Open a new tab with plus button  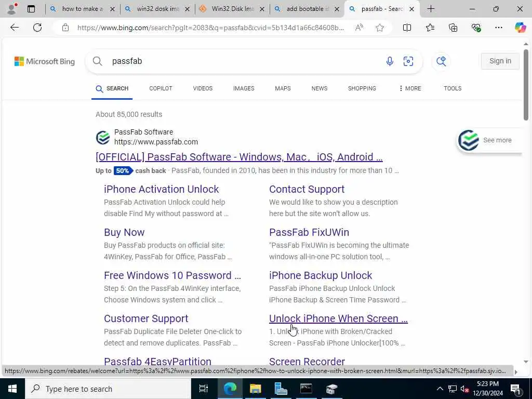coord(431,9)
